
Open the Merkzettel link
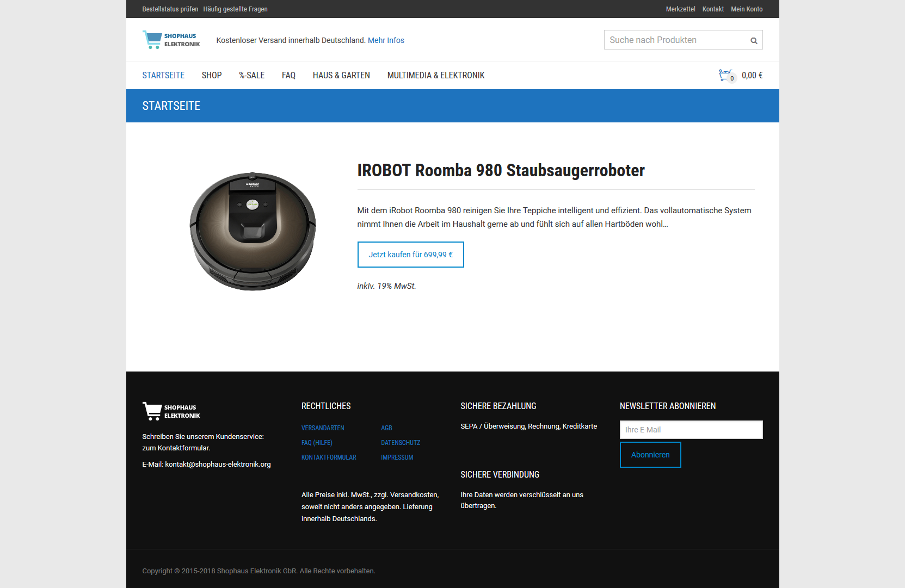point(680,9)
